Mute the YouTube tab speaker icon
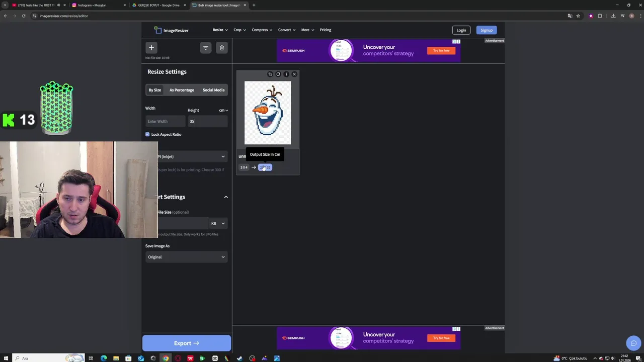The image size is (644, 362). [x=58, y=5]
